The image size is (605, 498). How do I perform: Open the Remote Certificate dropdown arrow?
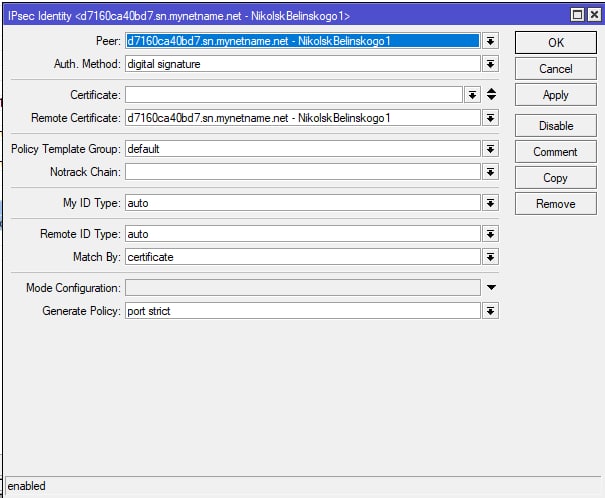pos(490,118)
